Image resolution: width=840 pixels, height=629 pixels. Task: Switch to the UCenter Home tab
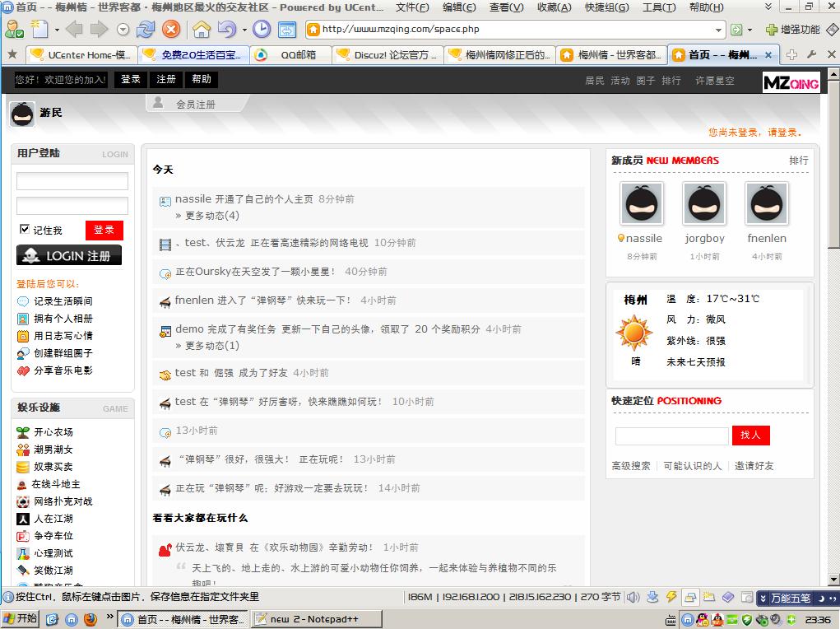coord(82,54)
